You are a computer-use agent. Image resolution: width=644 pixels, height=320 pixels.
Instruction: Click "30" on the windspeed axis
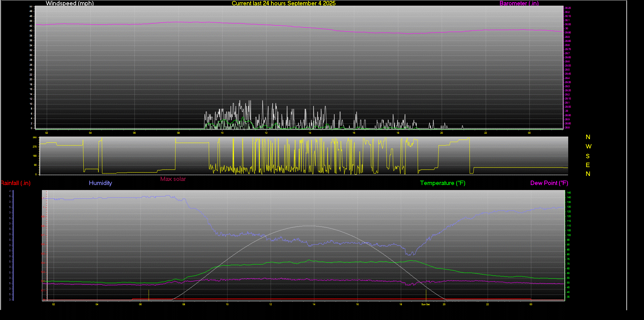31,55
